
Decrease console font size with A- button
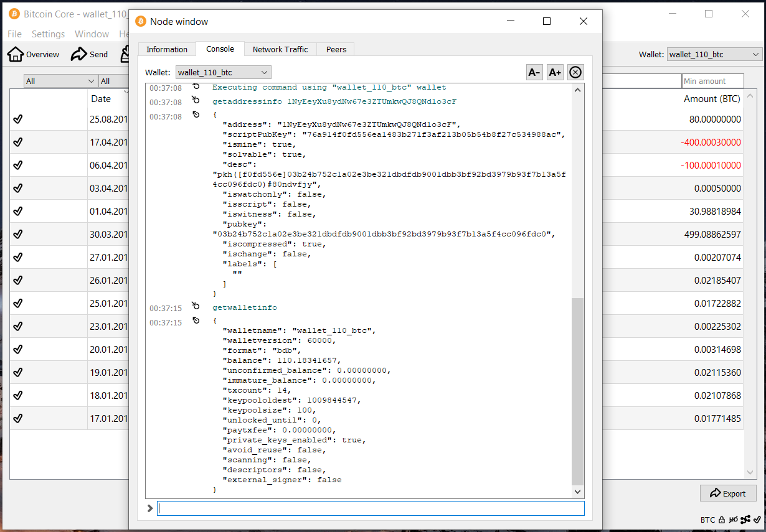534,72
